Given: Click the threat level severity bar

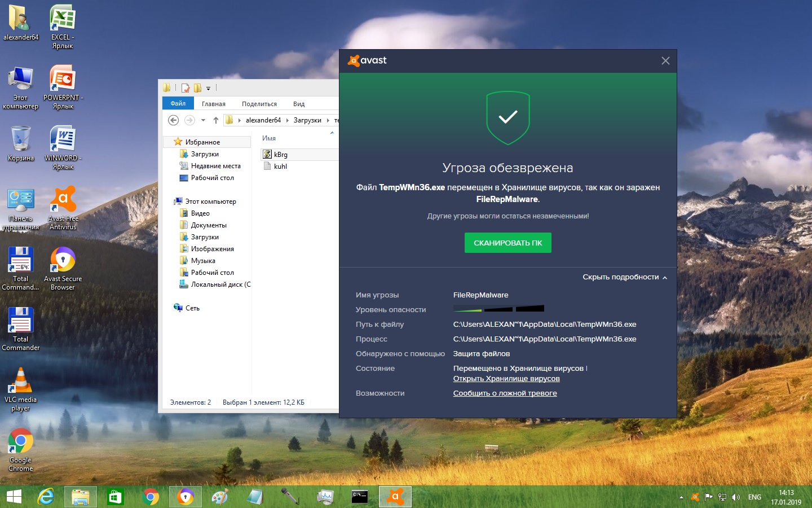Looking at the screenshot, I should coord(498,309).
